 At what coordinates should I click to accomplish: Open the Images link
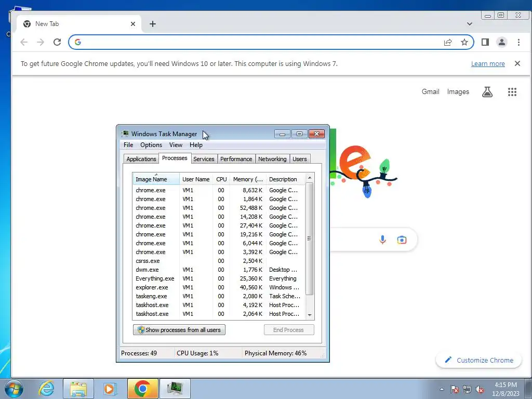458,91
